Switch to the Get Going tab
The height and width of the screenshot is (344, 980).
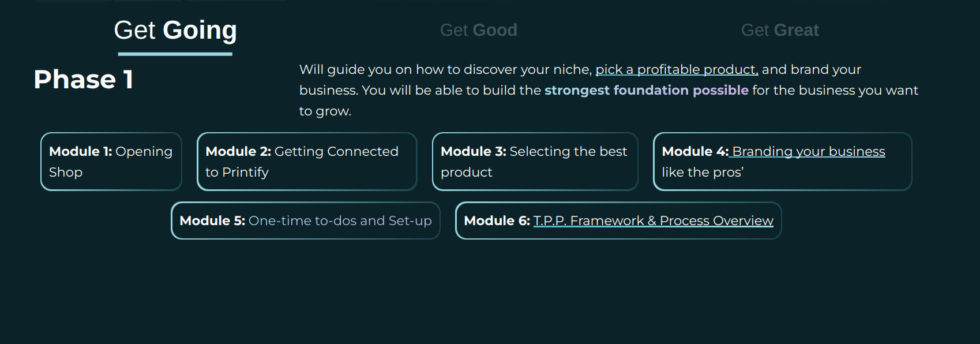coord(175,30)
